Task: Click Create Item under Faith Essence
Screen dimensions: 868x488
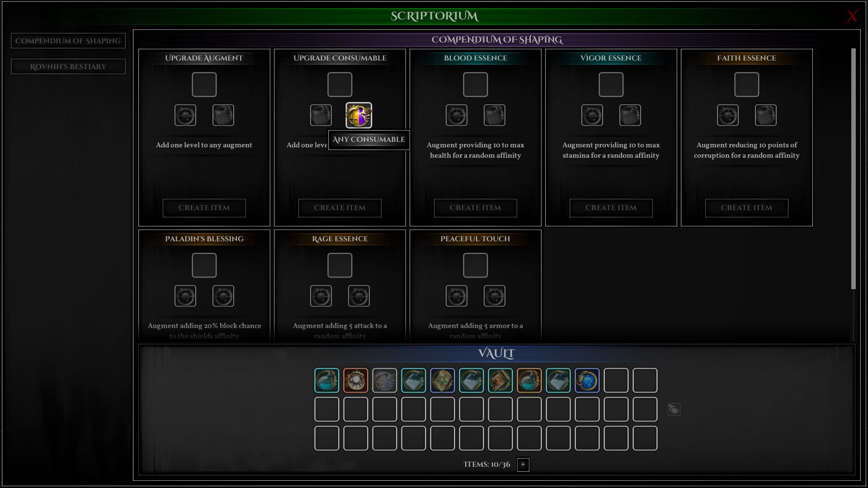Action: [x=746, y=208]
